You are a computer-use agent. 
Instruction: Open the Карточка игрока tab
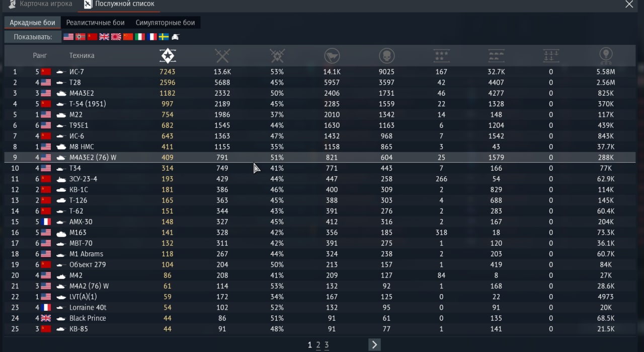[41, 5]
